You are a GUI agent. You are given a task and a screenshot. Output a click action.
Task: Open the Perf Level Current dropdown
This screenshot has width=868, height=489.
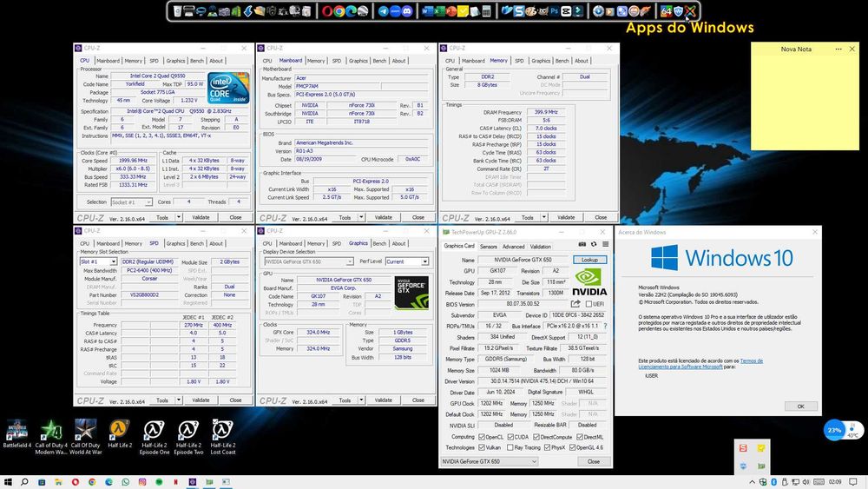click(407, 261)
